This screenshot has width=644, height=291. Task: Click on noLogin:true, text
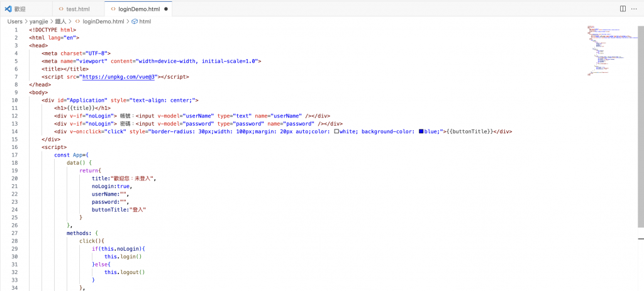coord(112,186)
